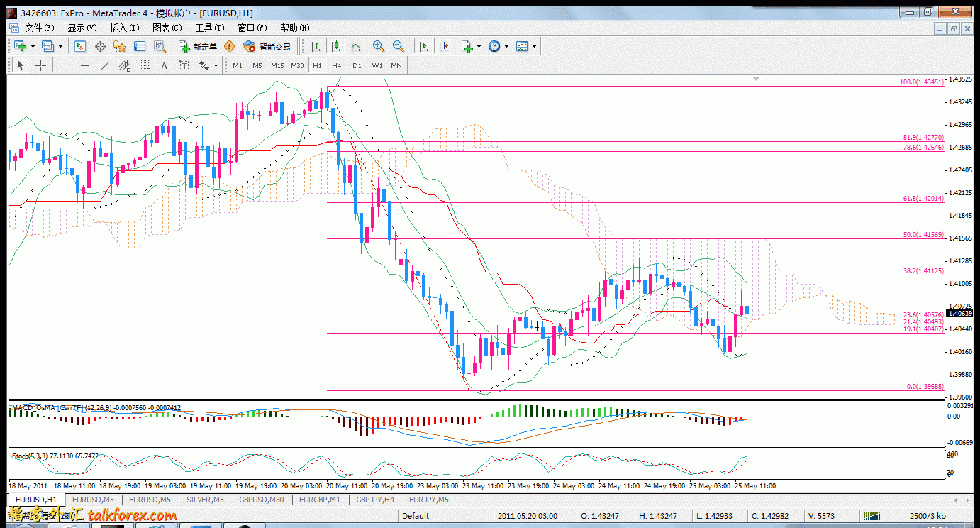Select the vertical line drawing tool
Viewport: 980px width, 528px height.
[x=65, y=65]
